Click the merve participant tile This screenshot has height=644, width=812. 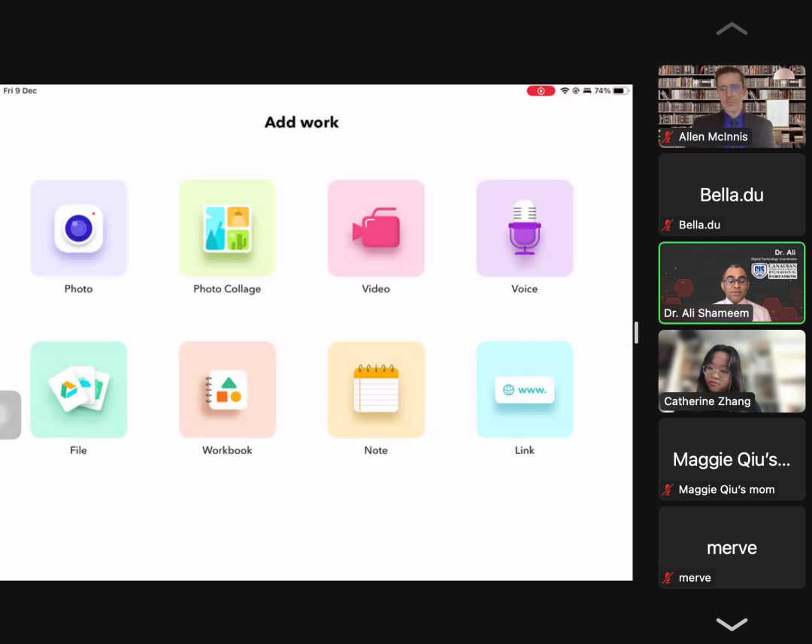[732, 547]
